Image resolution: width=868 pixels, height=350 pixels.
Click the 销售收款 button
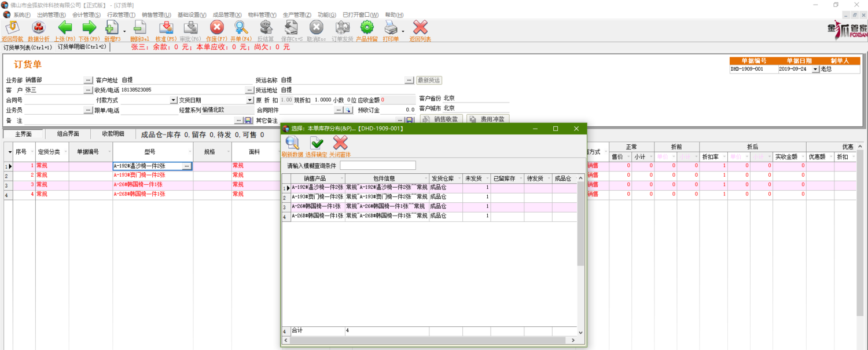(441, 119)
